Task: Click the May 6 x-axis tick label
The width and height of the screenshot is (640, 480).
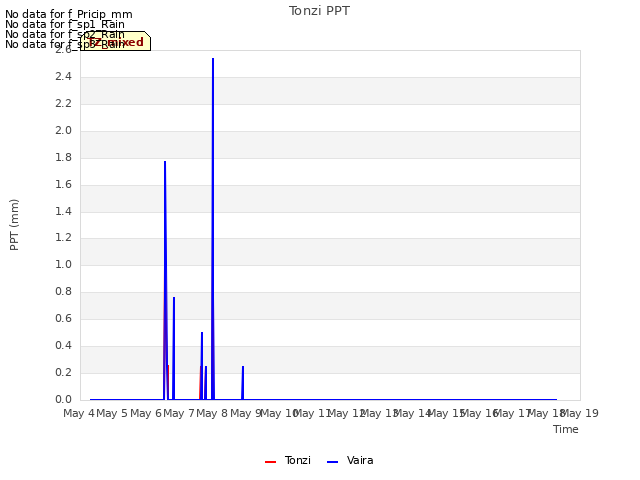Action: (x=146, y=413)
